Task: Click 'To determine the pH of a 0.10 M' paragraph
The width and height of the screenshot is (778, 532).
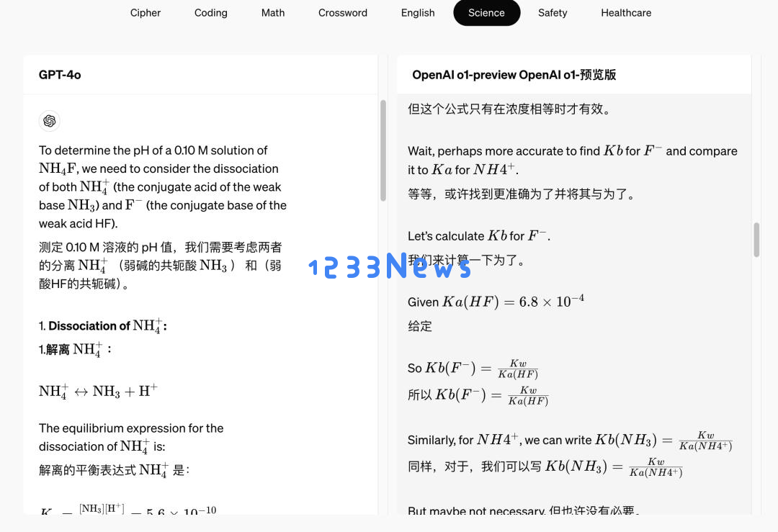Action: (163, 187)
